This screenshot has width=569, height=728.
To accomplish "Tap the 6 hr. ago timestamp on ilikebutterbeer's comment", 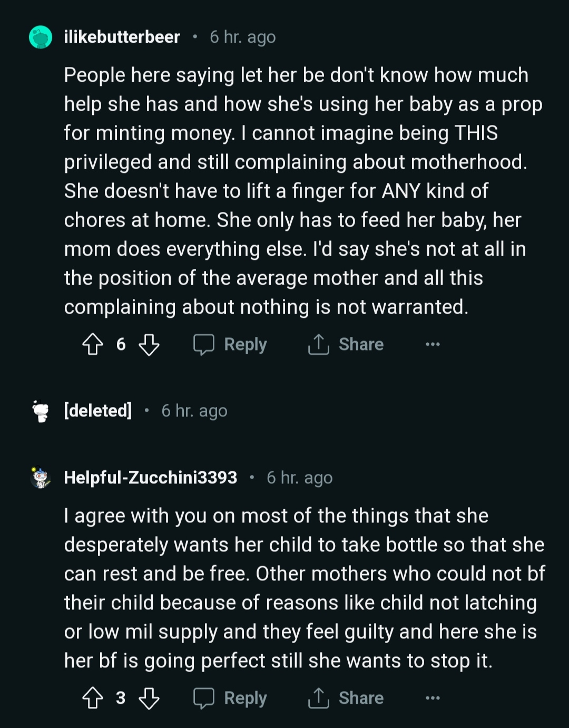I will click(x=242, y=37).
